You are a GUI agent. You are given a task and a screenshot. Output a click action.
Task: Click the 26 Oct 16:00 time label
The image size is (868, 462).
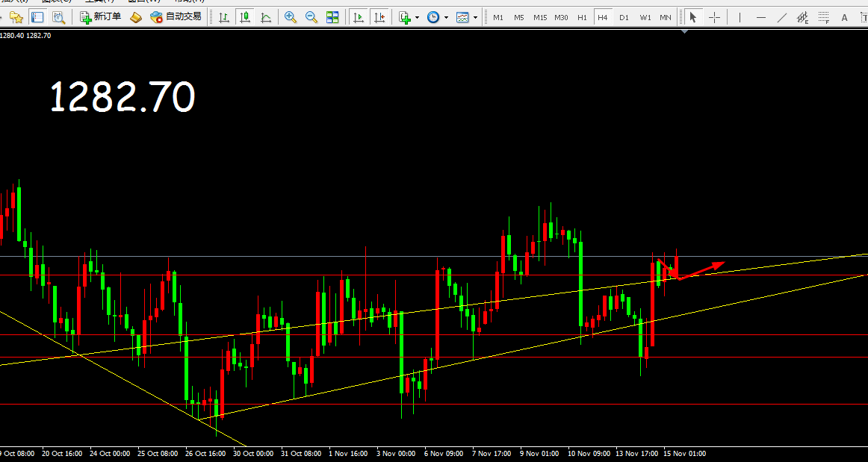point(206,454)
